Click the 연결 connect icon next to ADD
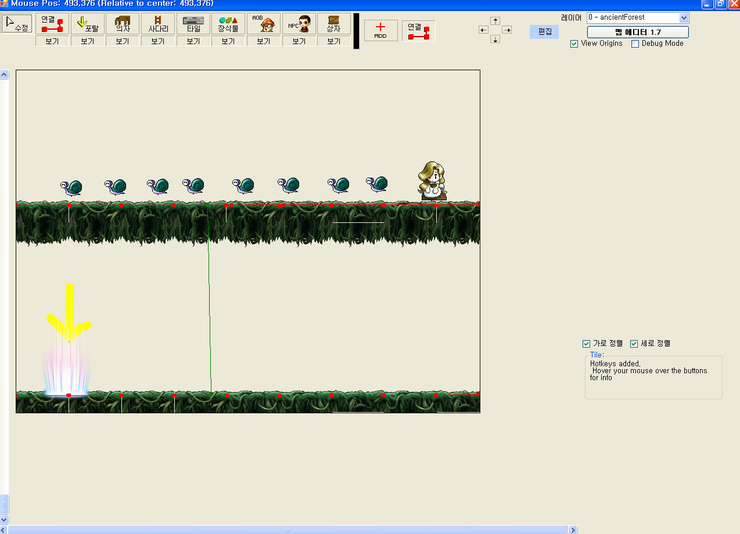Image resolution: width=740 pixels, height=534 pixels. pos(419,30)
